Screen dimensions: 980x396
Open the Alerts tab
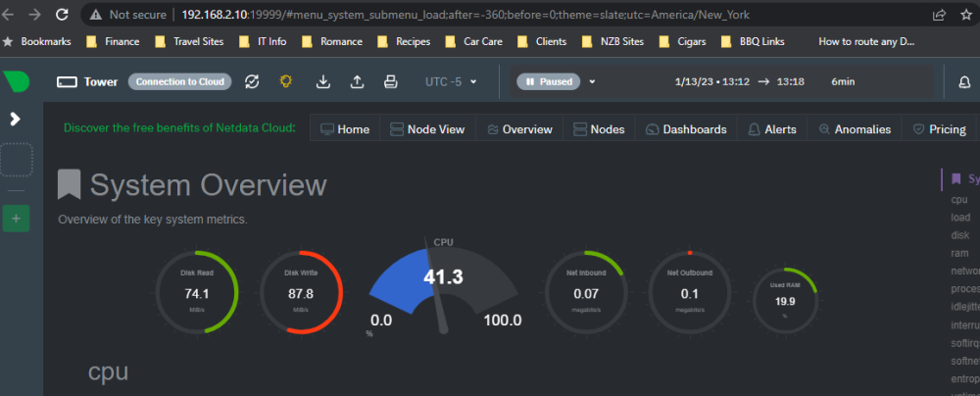tap(772, 129)
